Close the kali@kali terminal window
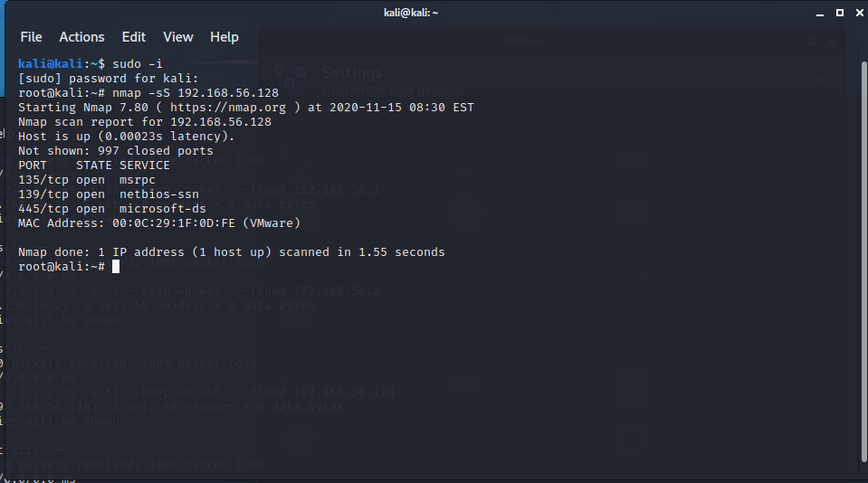Image resolution: width=868 pixels, height=483 pixels. tap(859, 13)
